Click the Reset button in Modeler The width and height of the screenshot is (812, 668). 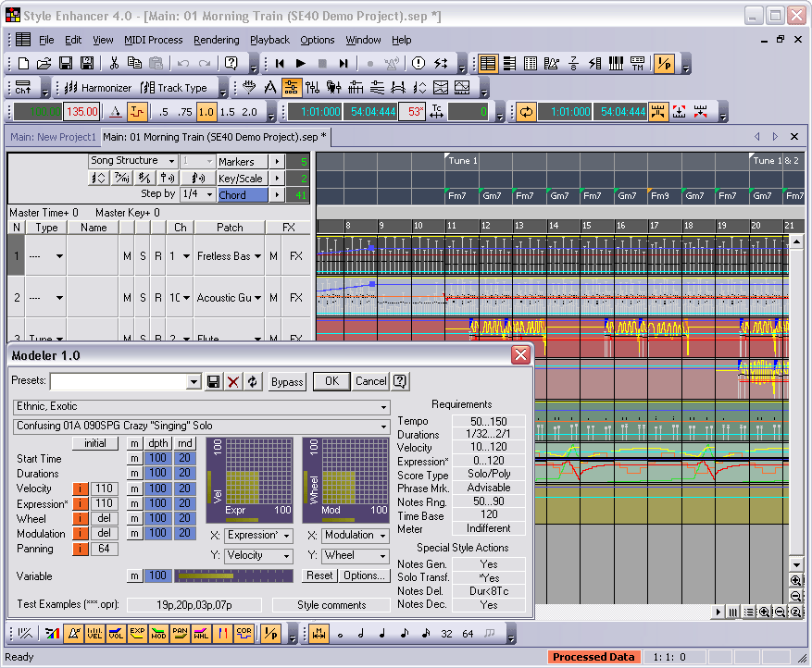click(x=319, y=575)
